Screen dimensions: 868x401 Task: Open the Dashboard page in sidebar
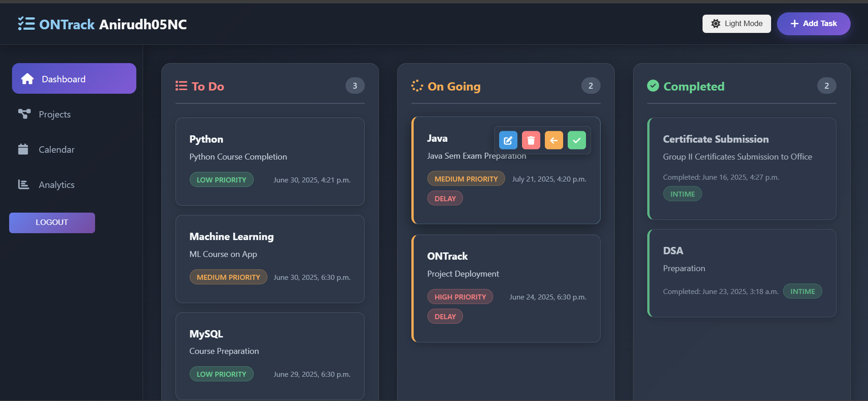point(74,79)
